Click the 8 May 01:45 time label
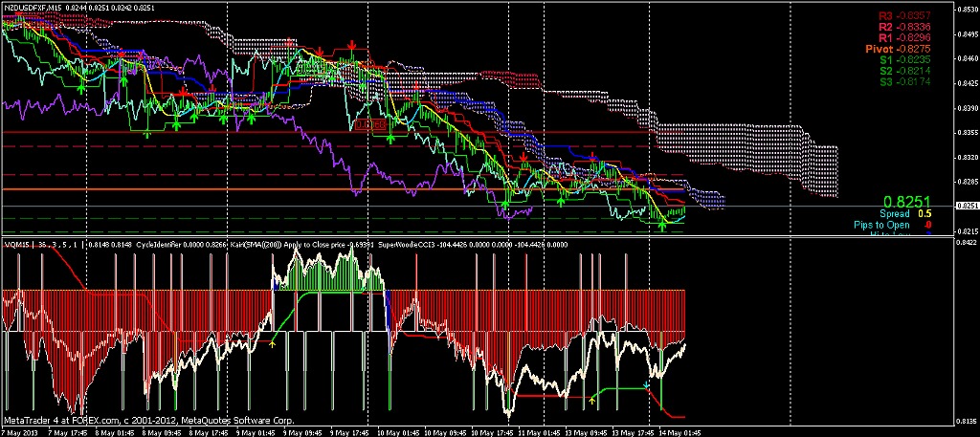The width and height of the screenshot is (980, 437). coord(115,432)
